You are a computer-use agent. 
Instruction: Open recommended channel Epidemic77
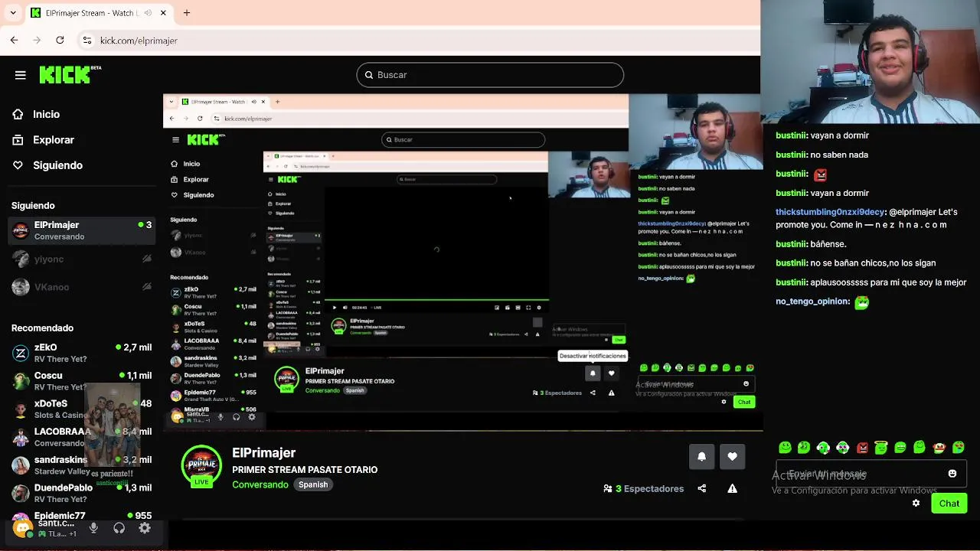(82, 517)
